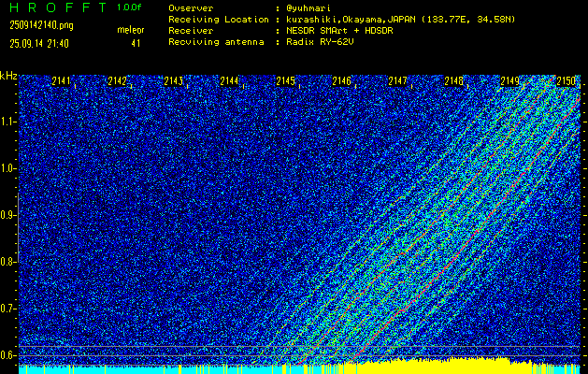The image size is (588, 374).
Task: Click the Radix RY-62V antenna value
Action: click(x=320, y=42)
